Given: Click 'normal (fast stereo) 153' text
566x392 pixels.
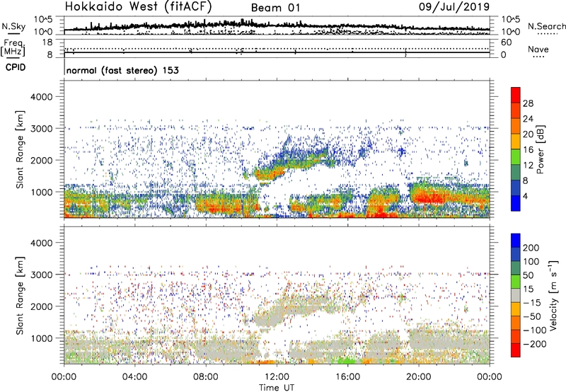Looking at the screenshot, I should pyautogui.click(x=122, y=70).
